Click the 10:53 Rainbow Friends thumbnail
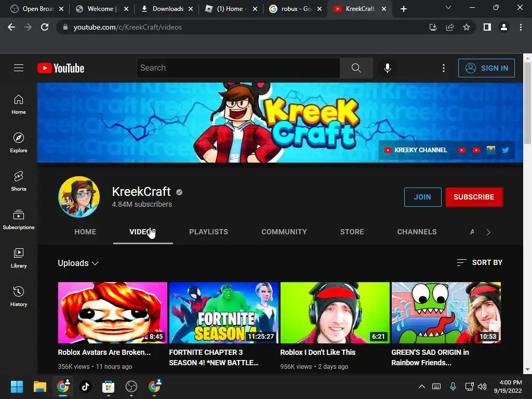The image size is (532, 399). pyautogui.click(x=446, y=313)
